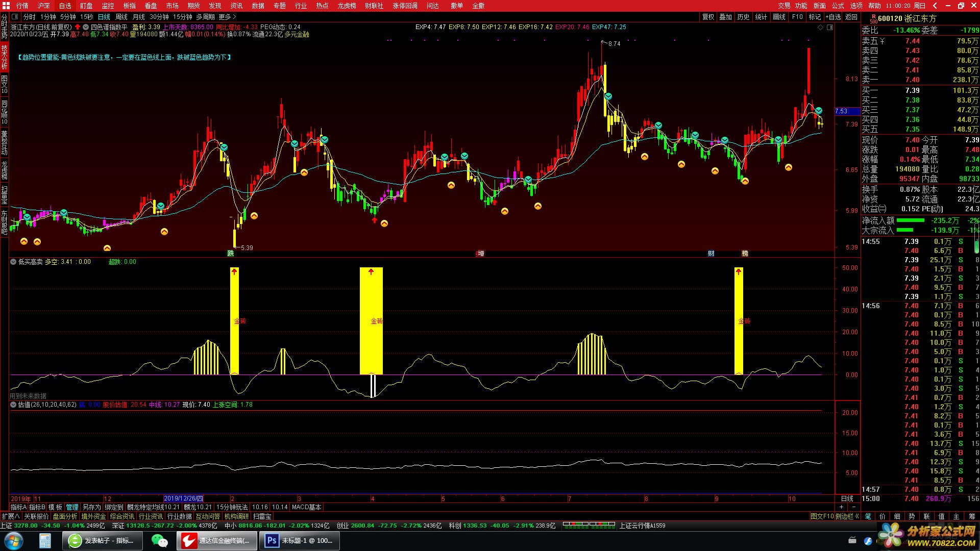Open 技术分析 in the left sidebar
This screenshot has height=551, width=980.
click(5, 57)
